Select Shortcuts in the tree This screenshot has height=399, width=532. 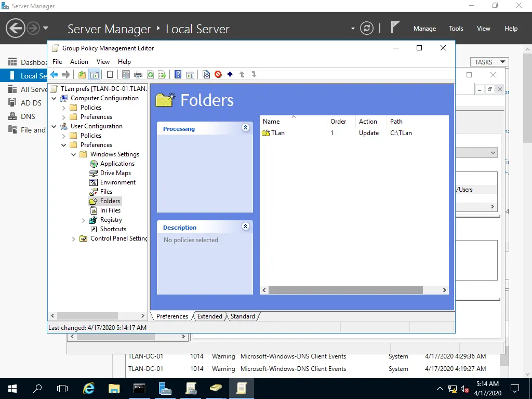coord(113,229)
